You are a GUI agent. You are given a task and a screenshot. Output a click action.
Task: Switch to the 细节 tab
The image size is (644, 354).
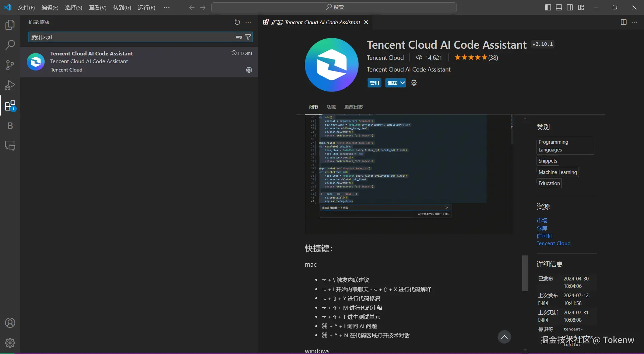(314, 107)
